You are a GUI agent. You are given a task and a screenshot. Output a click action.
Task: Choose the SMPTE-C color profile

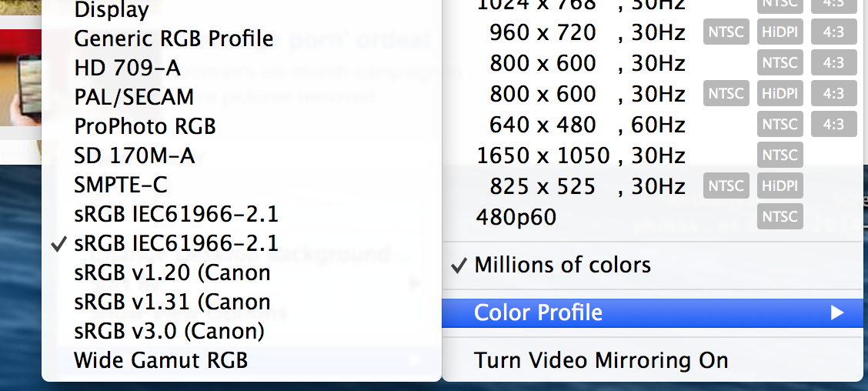pyautogui.click(x=120, y=185)
